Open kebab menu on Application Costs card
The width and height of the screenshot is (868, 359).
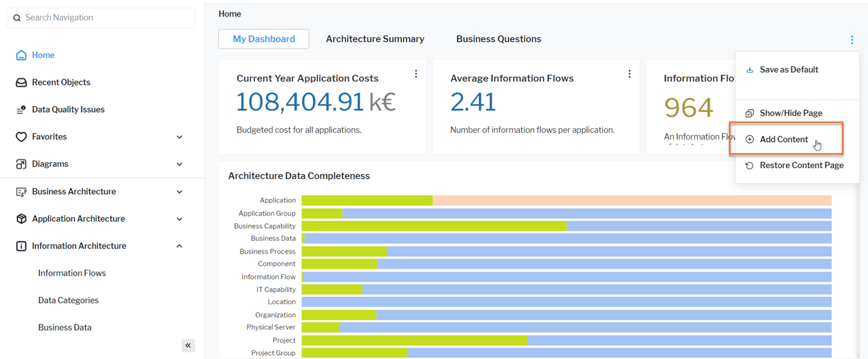[x=416, y=74]
